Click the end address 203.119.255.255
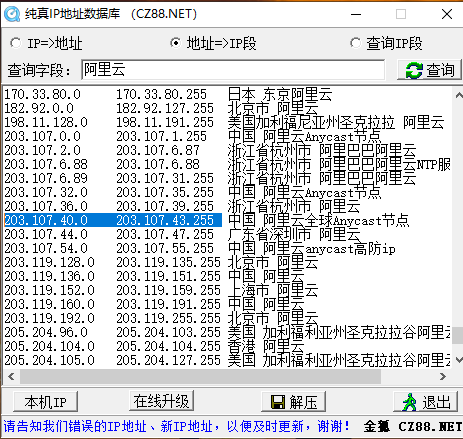 tap(168, 318)
